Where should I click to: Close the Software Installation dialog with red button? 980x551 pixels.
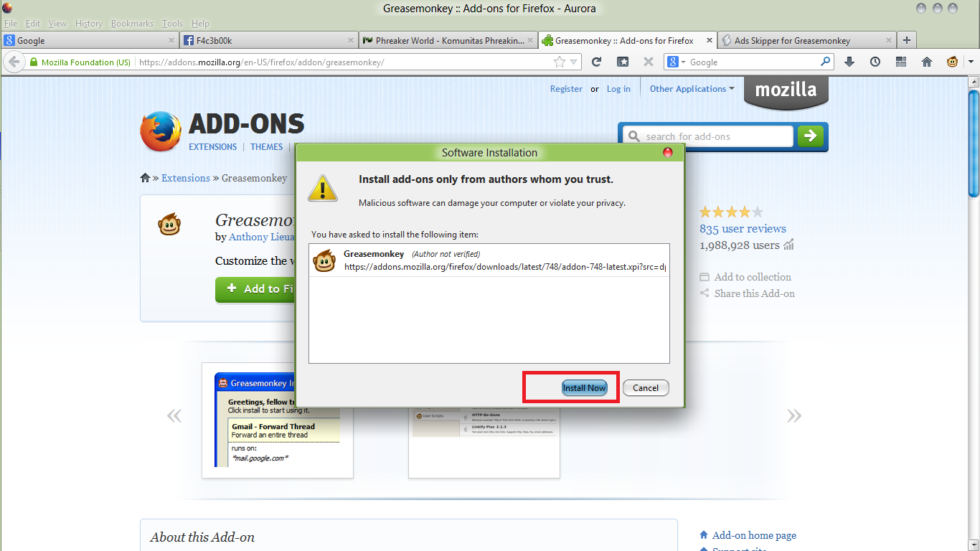[667, 152]
